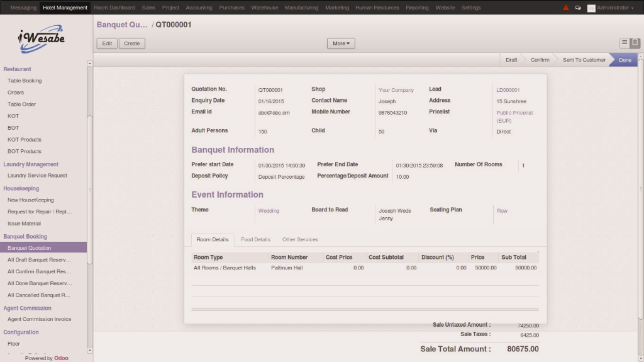The height and width of the screenshot is (362, 644).
Task: Select Table Booking in sidebar
Action: click(x=25, y=81)
